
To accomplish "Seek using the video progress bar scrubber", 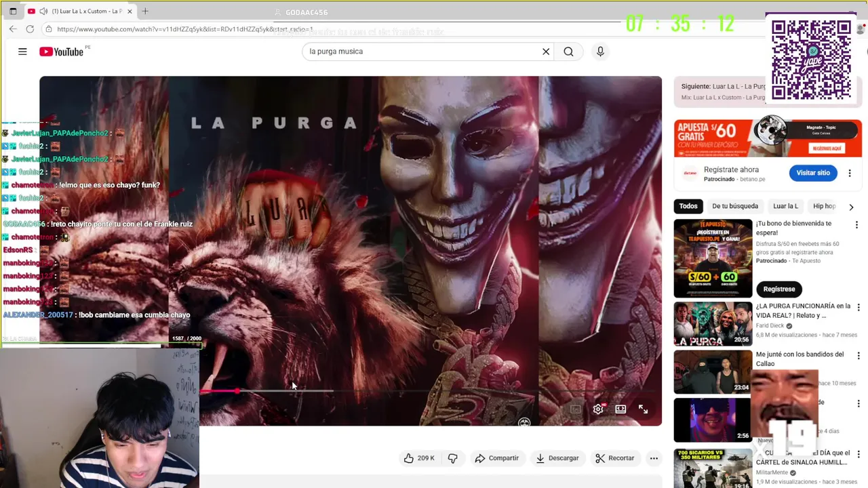I will 237,391.
